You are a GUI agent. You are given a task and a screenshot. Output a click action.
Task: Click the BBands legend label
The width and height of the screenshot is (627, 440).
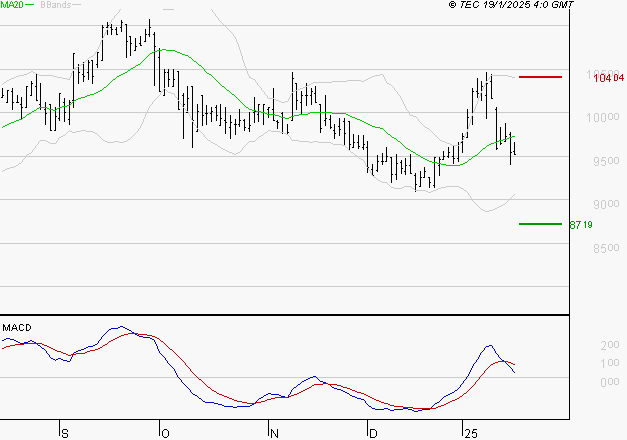56,5
